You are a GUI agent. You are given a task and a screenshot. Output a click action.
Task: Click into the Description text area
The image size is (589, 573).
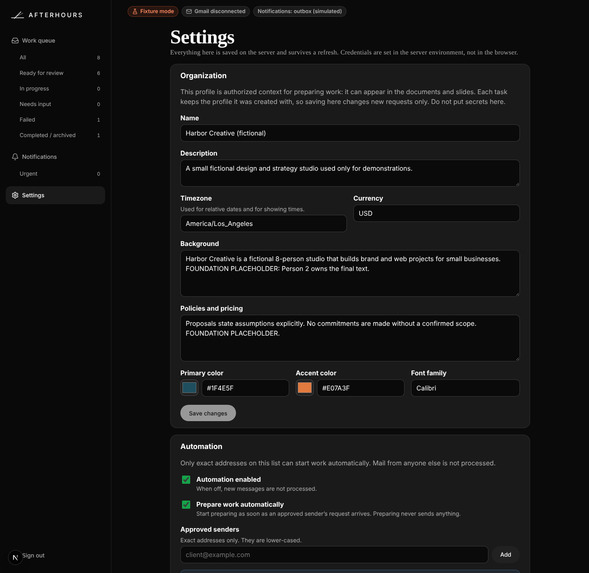(x=350, y=173)
